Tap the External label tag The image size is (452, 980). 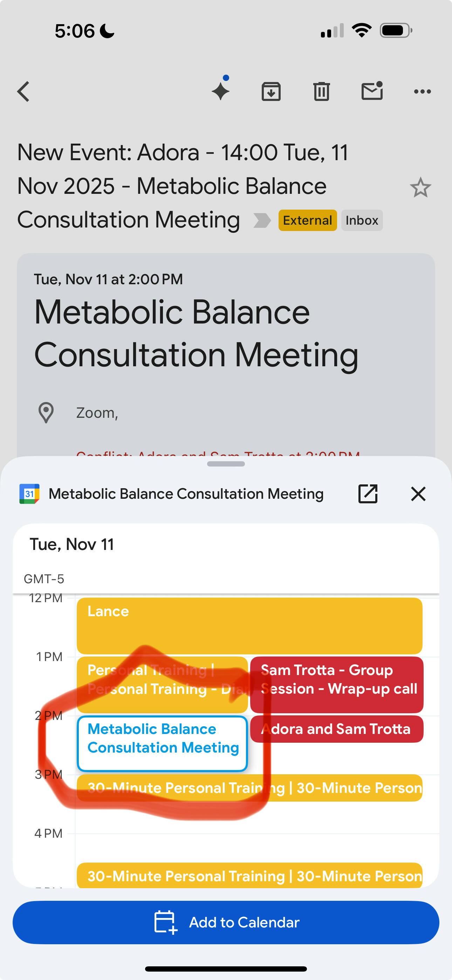pyautogui.click(x=307, y=220)
